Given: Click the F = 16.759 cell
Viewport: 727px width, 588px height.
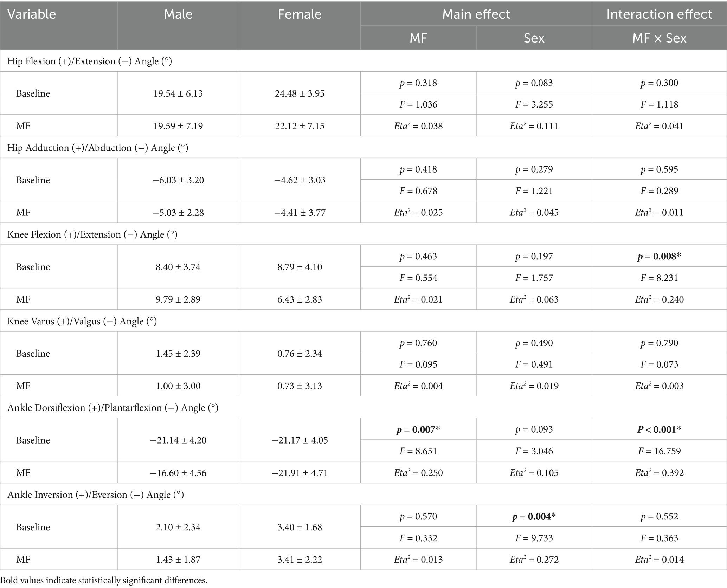Looking at the screenshot, I should pyautogui.click(x=659, y=451).
